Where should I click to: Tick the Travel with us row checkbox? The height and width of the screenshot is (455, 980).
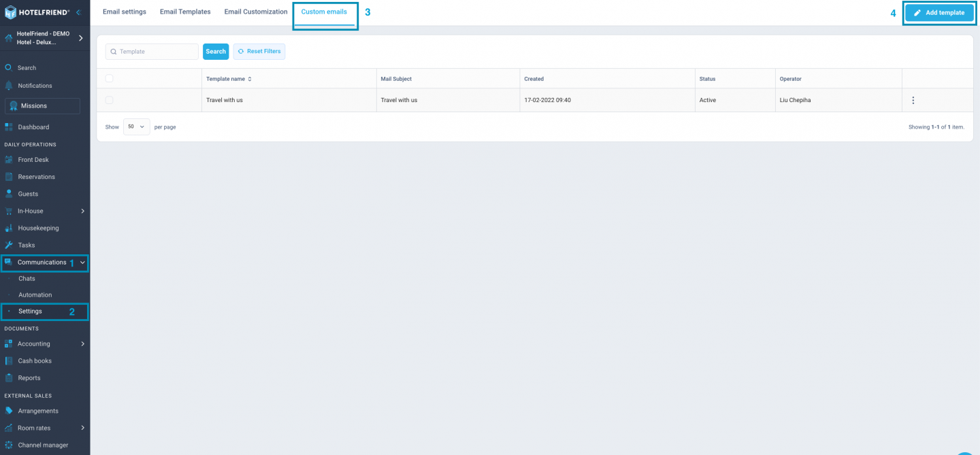(x=109, y=100)
